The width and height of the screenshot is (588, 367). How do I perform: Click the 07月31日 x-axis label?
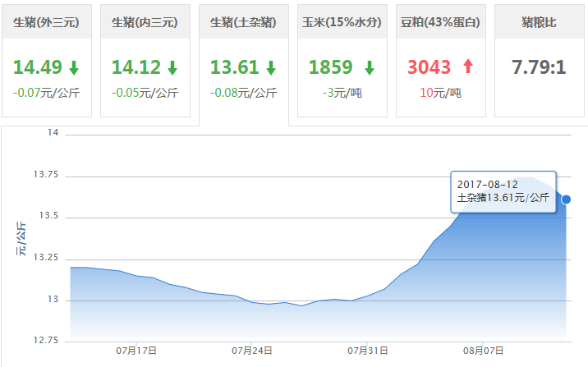368,350
